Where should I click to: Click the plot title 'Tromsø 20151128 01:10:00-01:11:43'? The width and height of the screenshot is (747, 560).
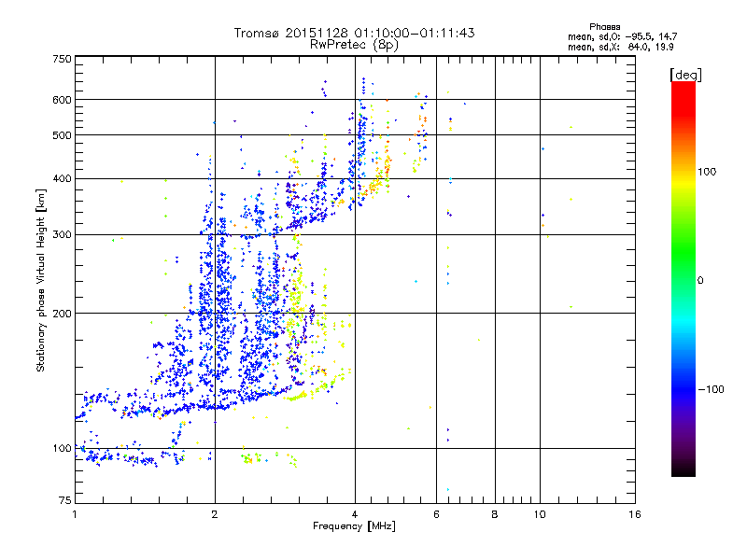354,33
